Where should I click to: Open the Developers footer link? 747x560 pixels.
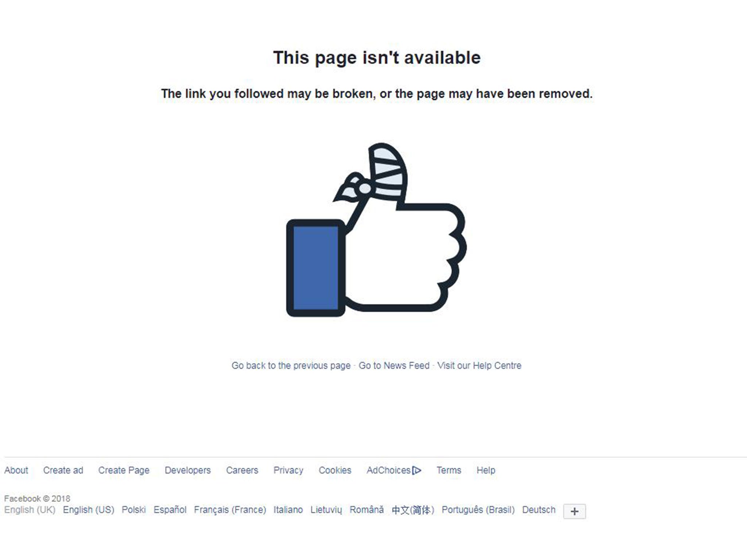pyautogui.click(x=187, y=470)
